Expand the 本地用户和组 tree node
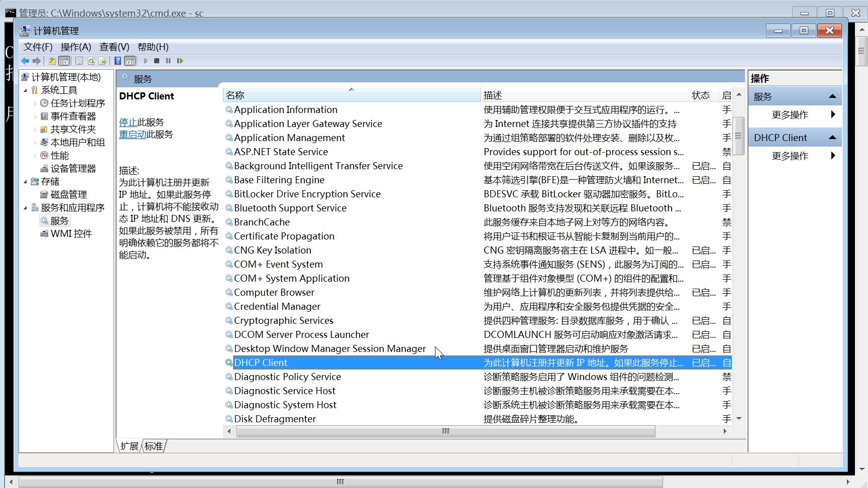Viewport: 868px width, 488px height. tap(35, 143)
